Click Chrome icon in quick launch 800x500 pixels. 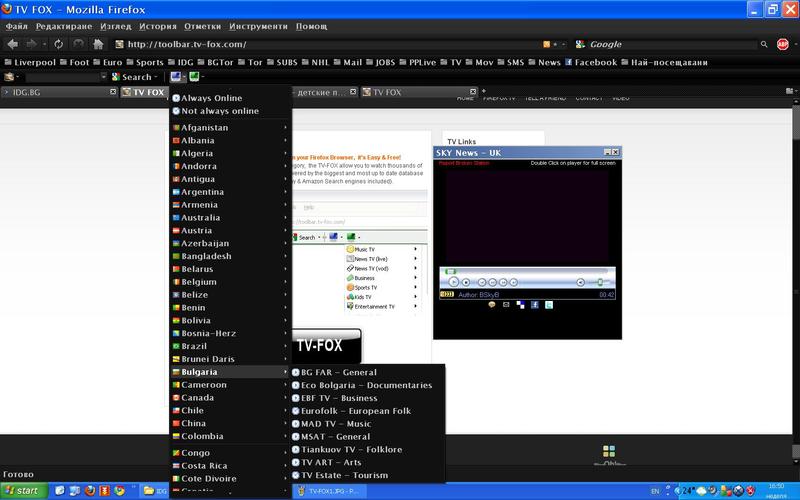click(119, 491)
